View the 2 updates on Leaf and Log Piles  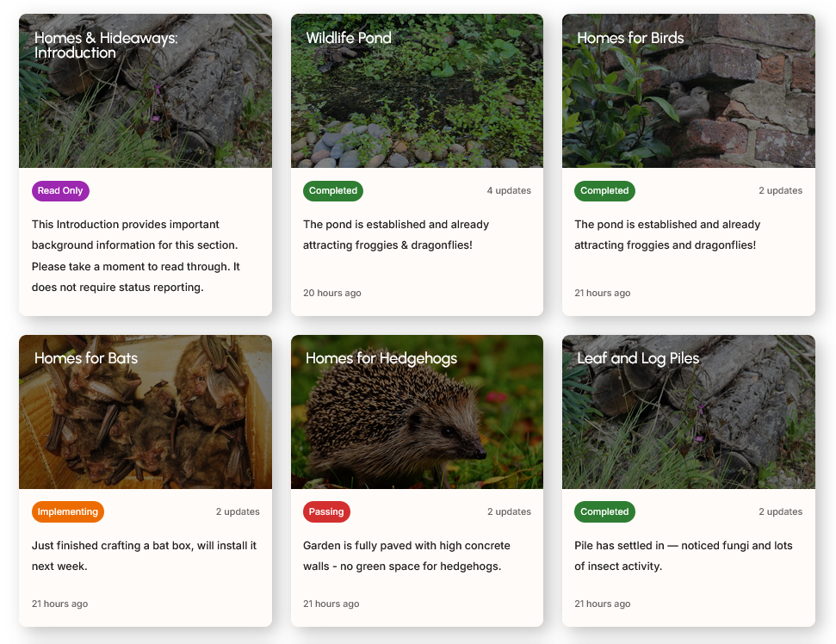(780, 512)
